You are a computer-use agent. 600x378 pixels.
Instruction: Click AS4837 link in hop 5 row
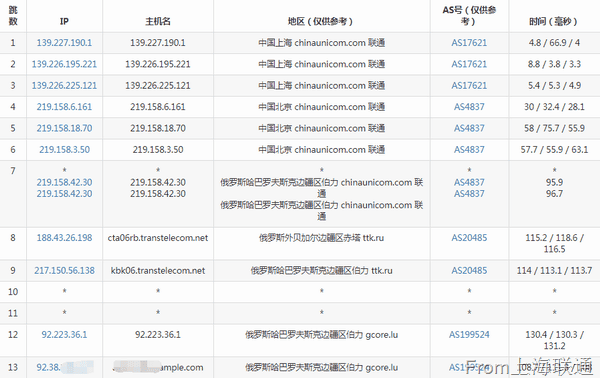[x=469, y=128]
